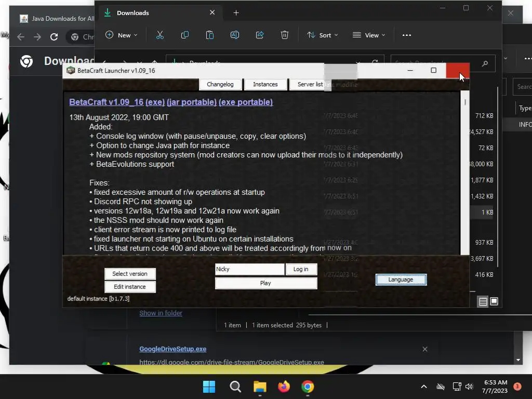Image resolution: width=532 pixels, height=399 pixels.
Task: Click the Cut icon in File Explorer toolbar
Action: pos(160,35)
